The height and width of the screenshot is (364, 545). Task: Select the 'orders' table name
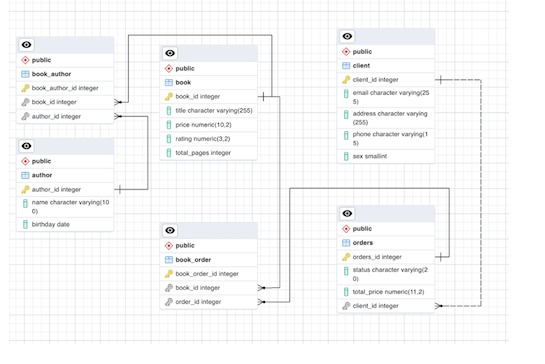(x=363, y=243)
